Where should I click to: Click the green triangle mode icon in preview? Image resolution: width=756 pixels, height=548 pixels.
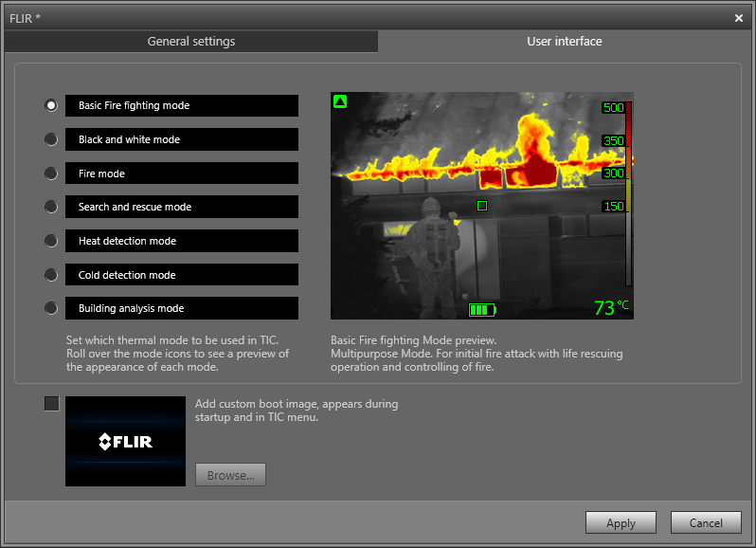[x=340, y=101]
